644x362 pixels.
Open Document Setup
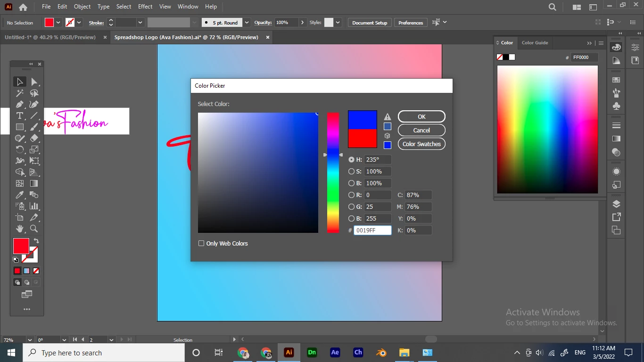370,23
